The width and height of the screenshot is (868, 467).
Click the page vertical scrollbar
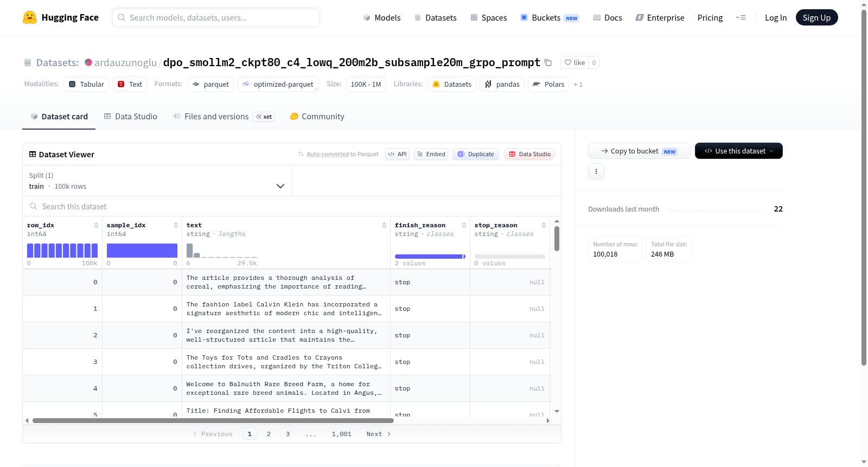coord(864,187)
